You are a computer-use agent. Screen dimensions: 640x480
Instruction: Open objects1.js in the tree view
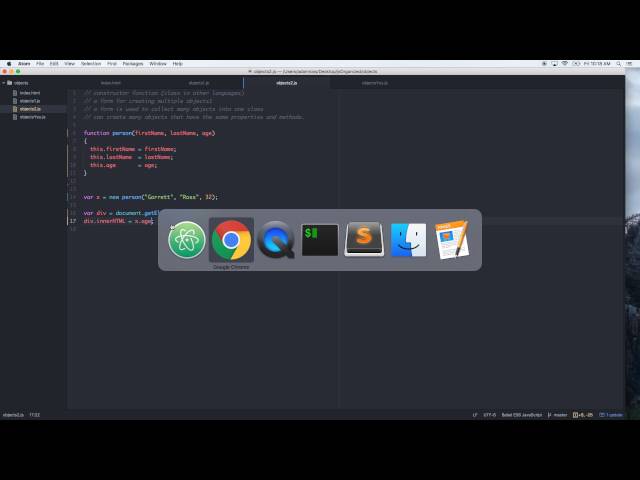click(x=30, y=101)
